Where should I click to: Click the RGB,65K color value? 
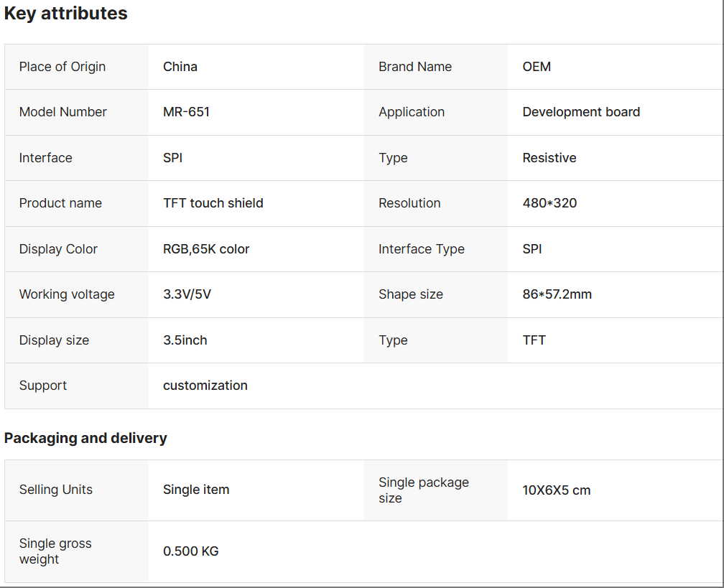coord(206,249)
